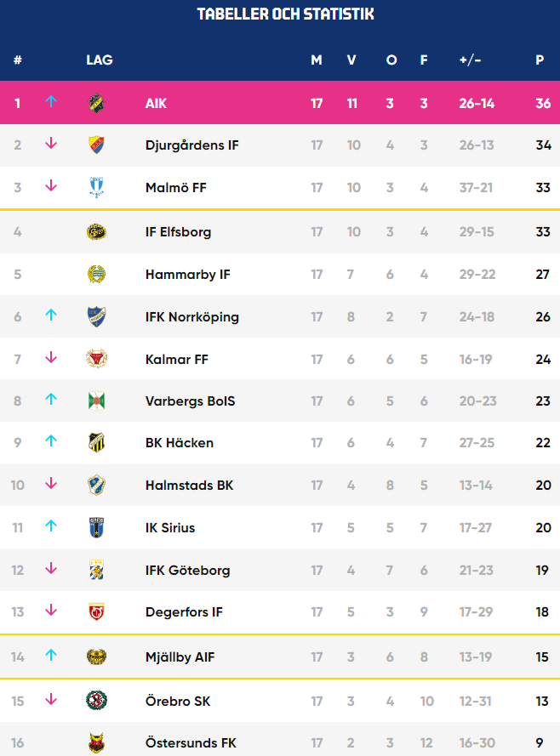Click the down arrow beside Halmstads BK
The height and width of the screenshot is (756, 560).
tap(51, 484)
